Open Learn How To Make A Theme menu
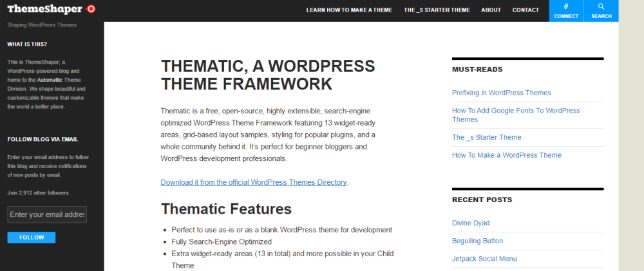 (x=349, y=10)
